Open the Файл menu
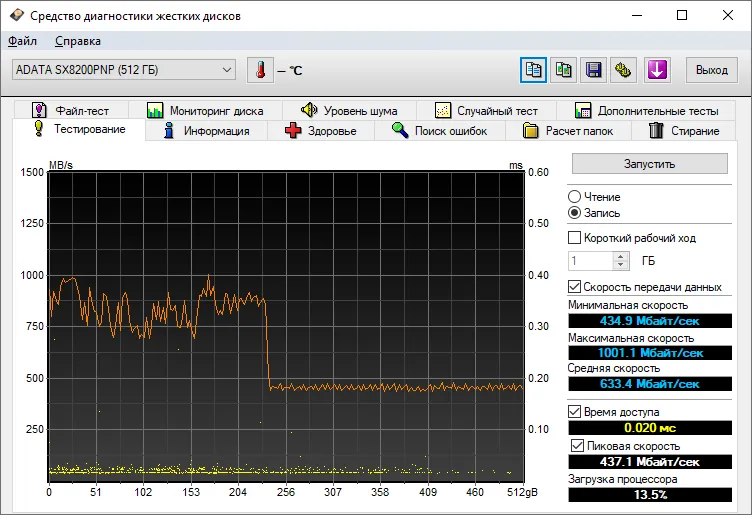Viewport: 752px width, 515px height. (x=22, y=41)
